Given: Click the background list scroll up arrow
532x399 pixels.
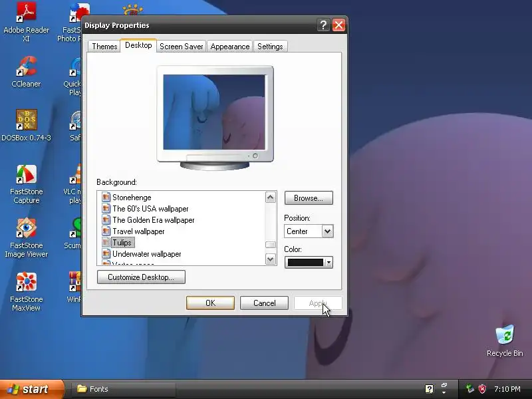Looking at the screenshot, I should pyautogui.click(x=271, y=198).
